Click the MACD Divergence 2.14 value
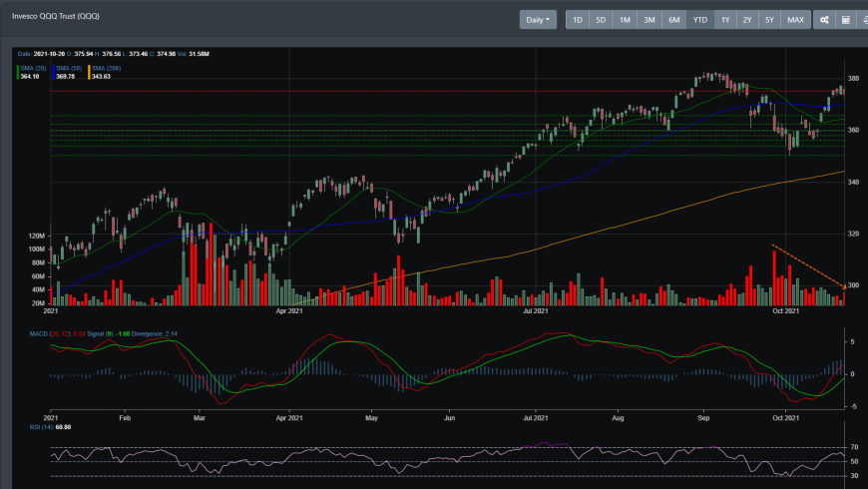Viewport: 868px width, 489px height. pos(171,334)
